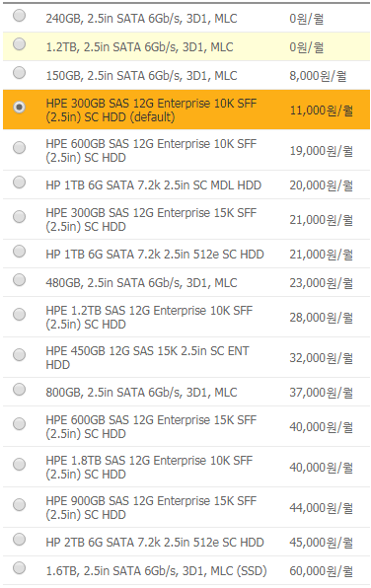Select HPE 900GB SAS 15K SFF drive
The height and width of the screenshot is (588, 371).
click(x=19, y=505)
